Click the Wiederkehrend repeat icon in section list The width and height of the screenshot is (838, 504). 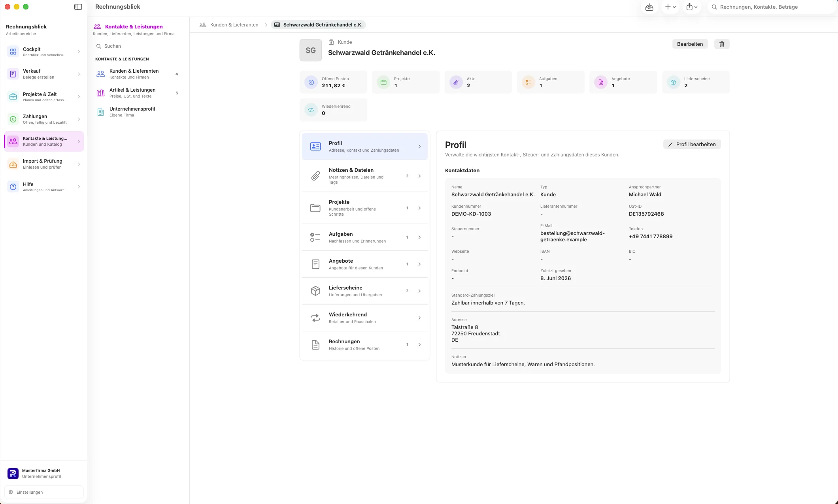[315, 318]
